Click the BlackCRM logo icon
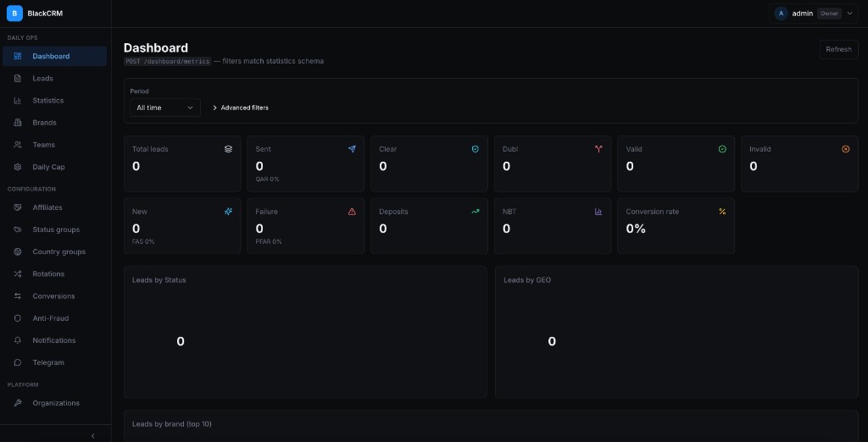Screen dimensions: 868x442 coord(14,14)
